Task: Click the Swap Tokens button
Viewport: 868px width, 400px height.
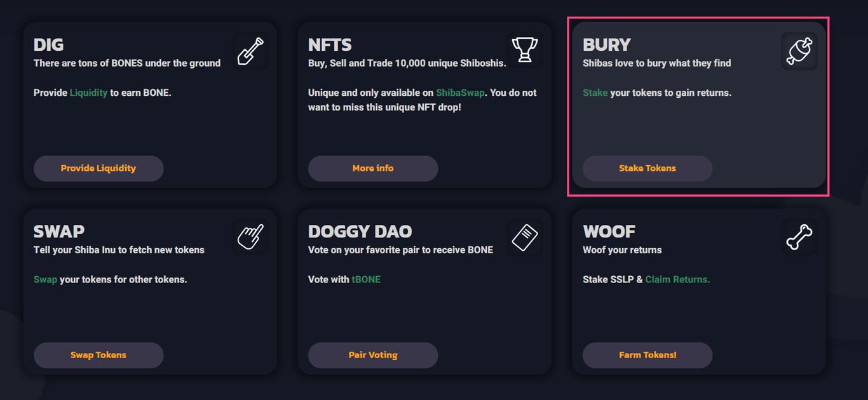Action: [x=98, y=355]
